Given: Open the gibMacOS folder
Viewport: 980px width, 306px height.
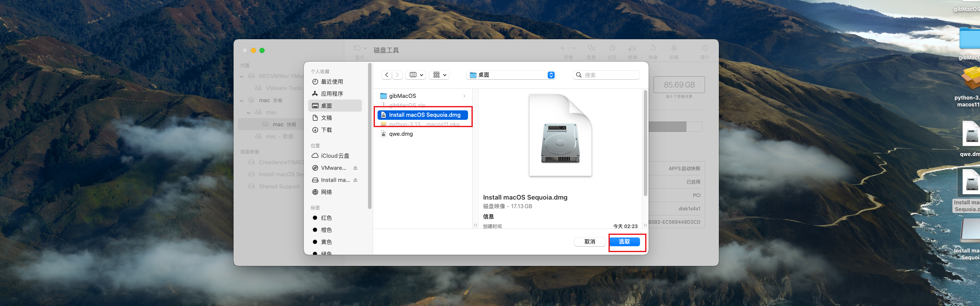Looking at the screenshot, I should [x=423, y=96].
